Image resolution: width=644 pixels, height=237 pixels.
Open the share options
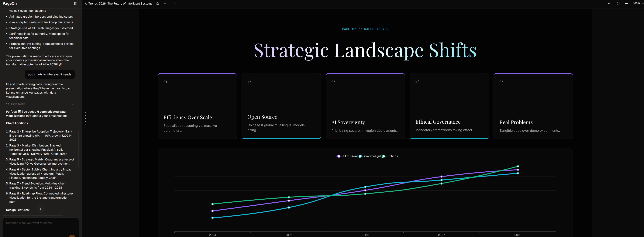coord(610,4)
